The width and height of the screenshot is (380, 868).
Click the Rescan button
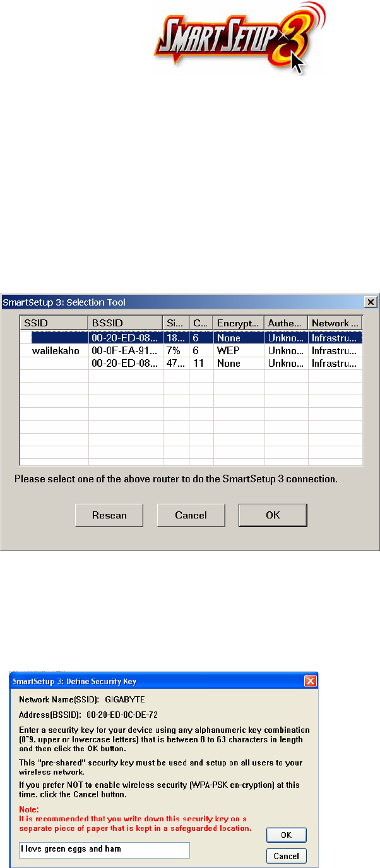tap(109, 515)
